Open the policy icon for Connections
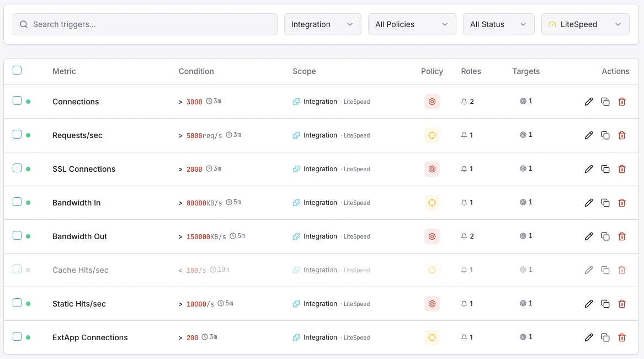Screen dimensions: 644x359 pos(432,102)
